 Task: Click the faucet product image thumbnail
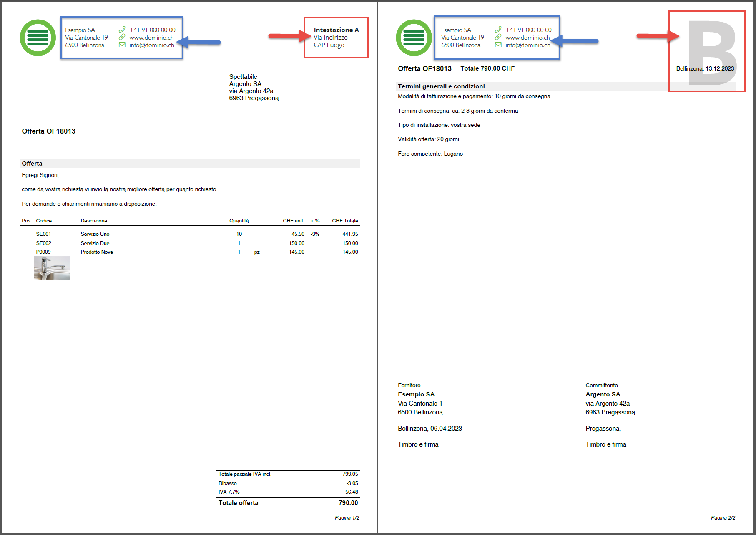[52, 268]
